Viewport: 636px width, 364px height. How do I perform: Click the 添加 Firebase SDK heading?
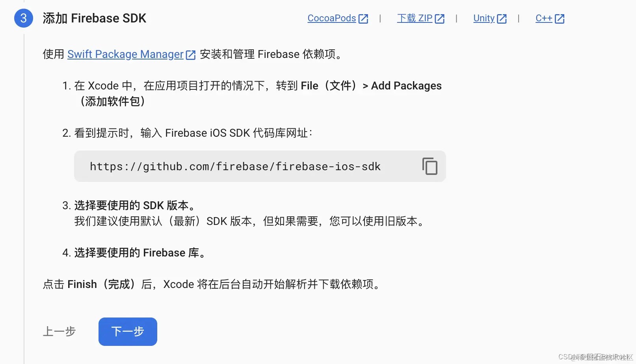pos(95,18)
